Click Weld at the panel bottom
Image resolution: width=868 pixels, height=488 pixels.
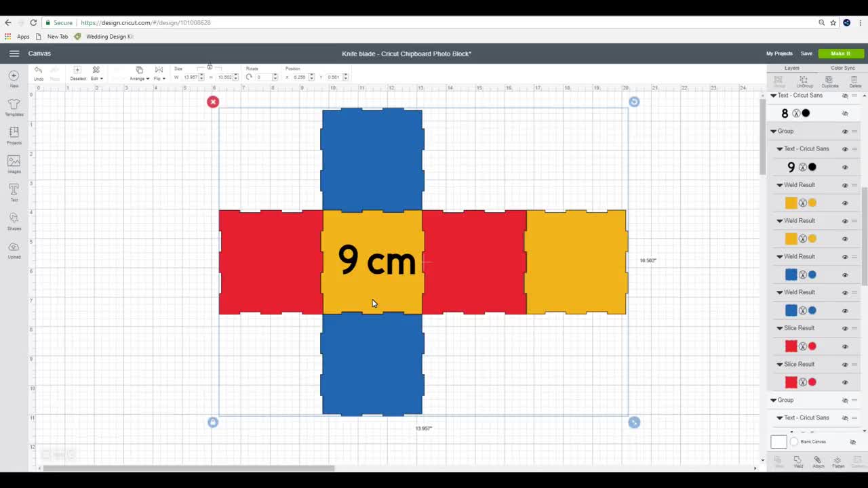tap(798, 462)
